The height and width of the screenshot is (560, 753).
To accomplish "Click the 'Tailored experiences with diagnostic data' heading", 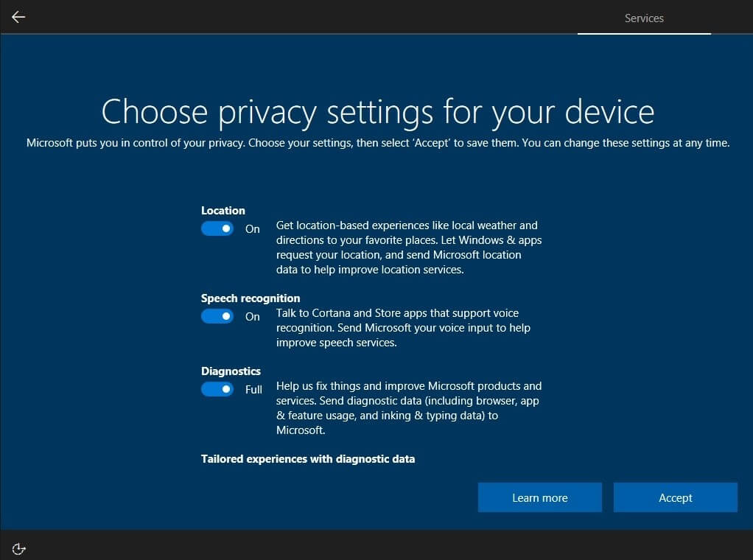I will (308, 459).
